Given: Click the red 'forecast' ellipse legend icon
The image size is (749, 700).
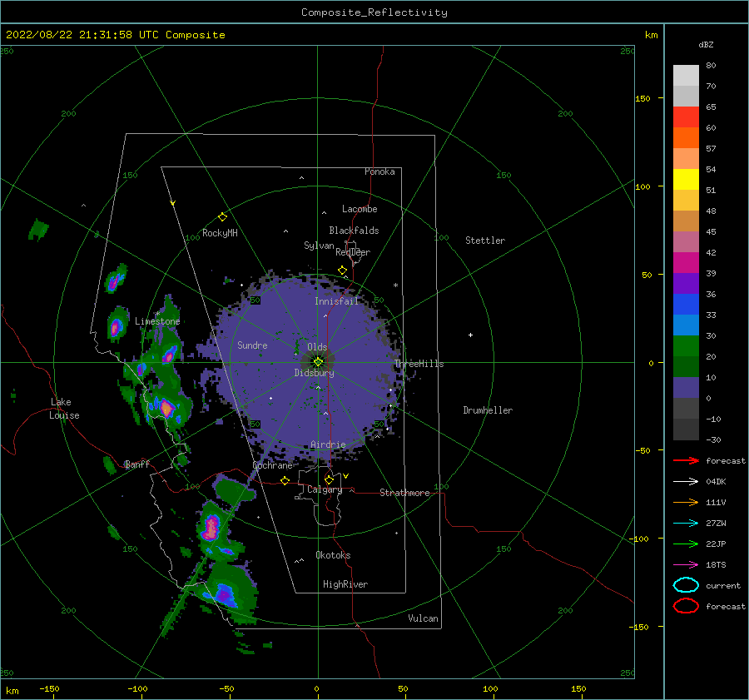Looking at the screenshot, I should click(x=686, y=606).
